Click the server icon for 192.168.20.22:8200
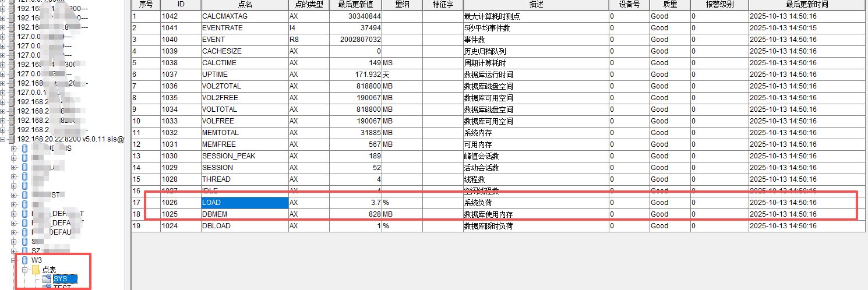The width and height of the screenshot is (868, 290). (x=11, y=139)
